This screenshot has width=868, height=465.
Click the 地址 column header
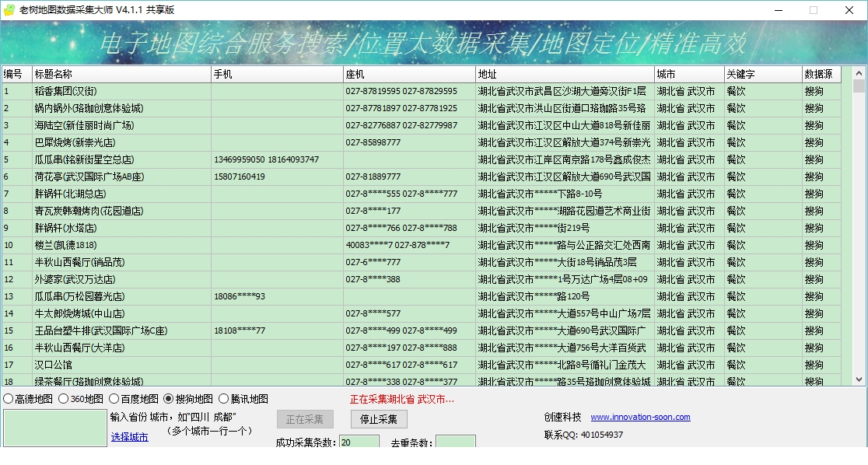coord(565,74)
